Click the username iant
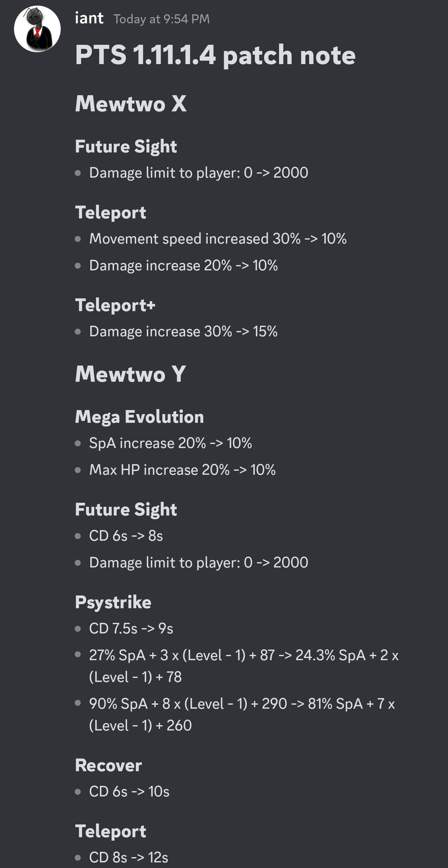 coord(89,18)
